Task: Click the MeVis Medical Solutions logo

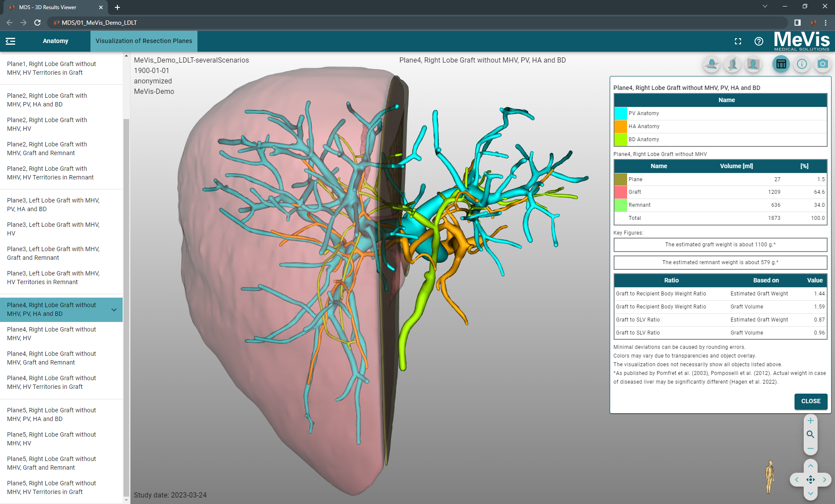Action: [802, 41]
